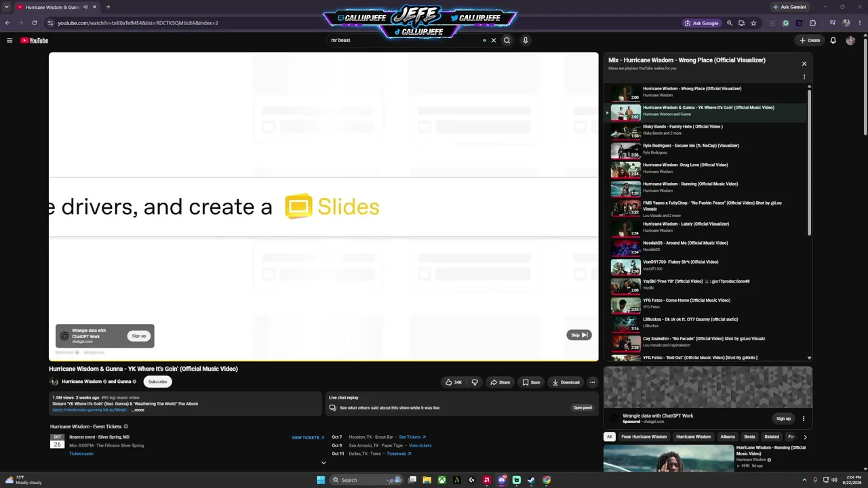Open Ticketweb link for Dallas show
868x488 pixels.
tap(399, 453)
